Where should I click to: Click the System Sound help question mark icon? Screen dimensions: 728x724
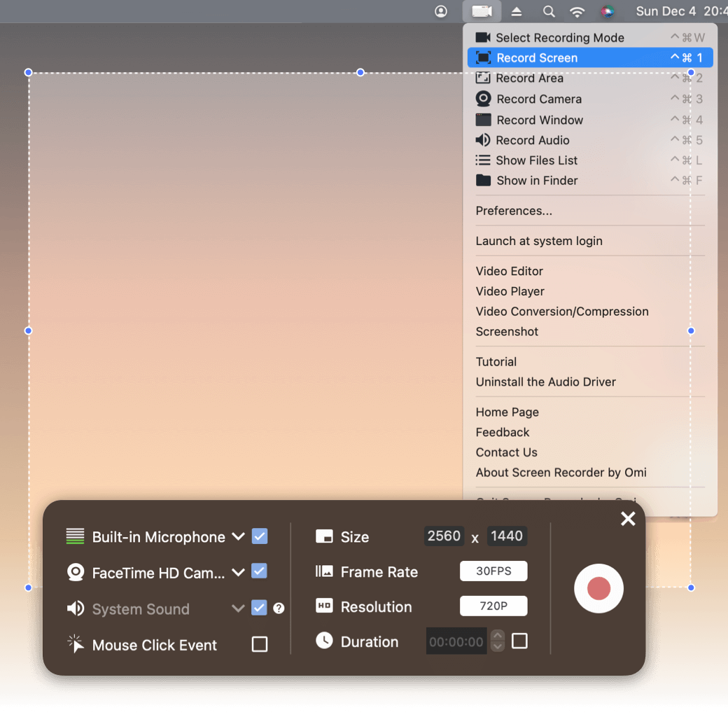pos(279,608)
